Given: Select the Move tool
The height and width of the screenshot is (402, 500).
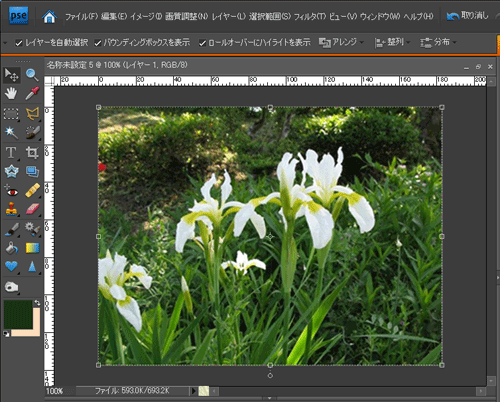Looking at the screenshot, I should (11, 75).
